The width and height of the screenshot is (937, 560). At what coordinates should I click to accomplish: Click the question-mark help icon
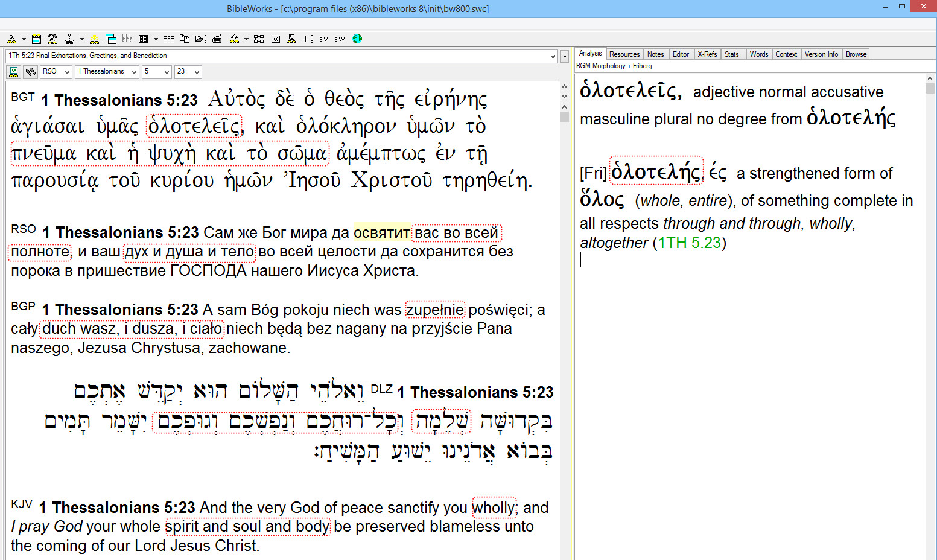click(x=69, y=39)
